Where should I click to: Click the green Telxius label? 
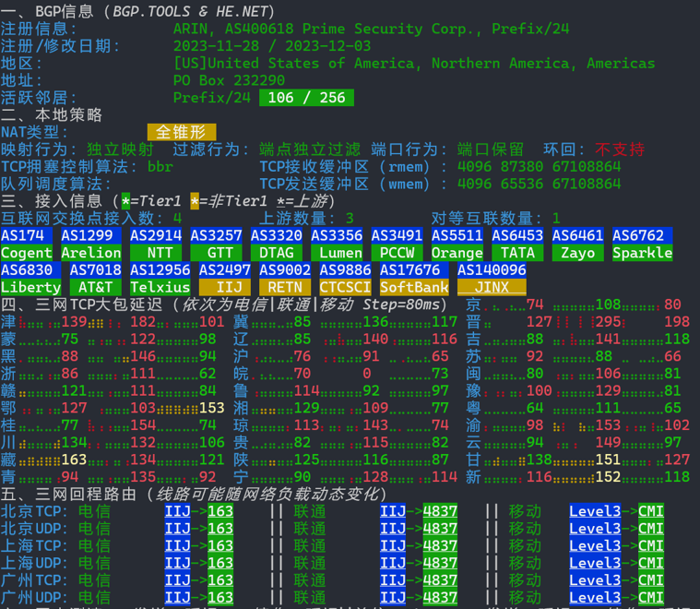pyautogui.click(x=160, y=287)
